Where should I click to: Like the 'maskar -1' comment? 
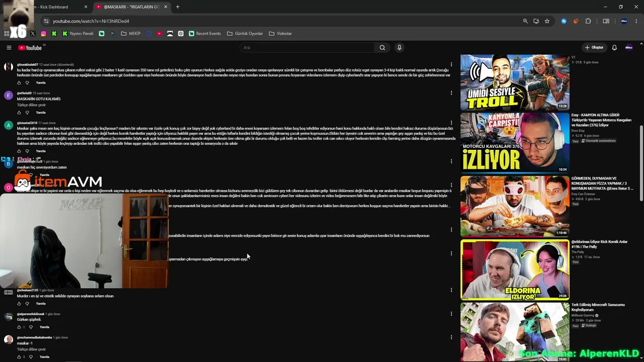click(x=19, y=357)
